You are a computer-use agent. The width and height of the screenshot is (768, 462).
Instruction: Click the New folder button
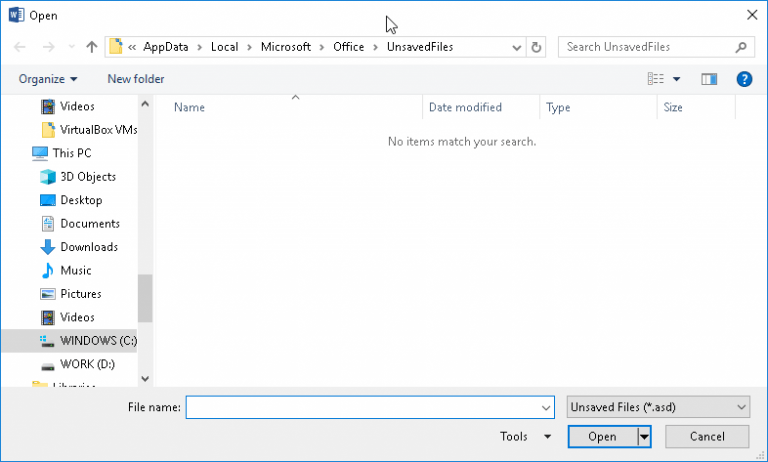coord(136,79)
